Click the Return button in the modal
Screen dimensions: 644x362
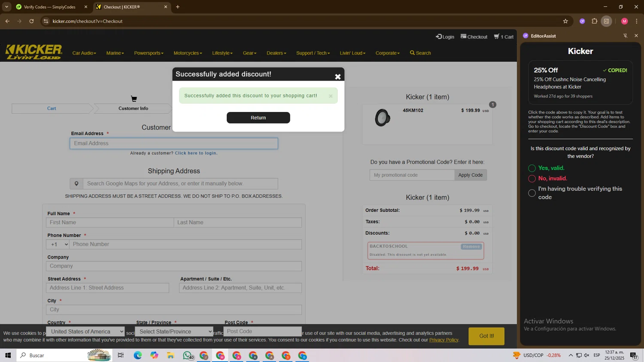(x=258, y=118)
